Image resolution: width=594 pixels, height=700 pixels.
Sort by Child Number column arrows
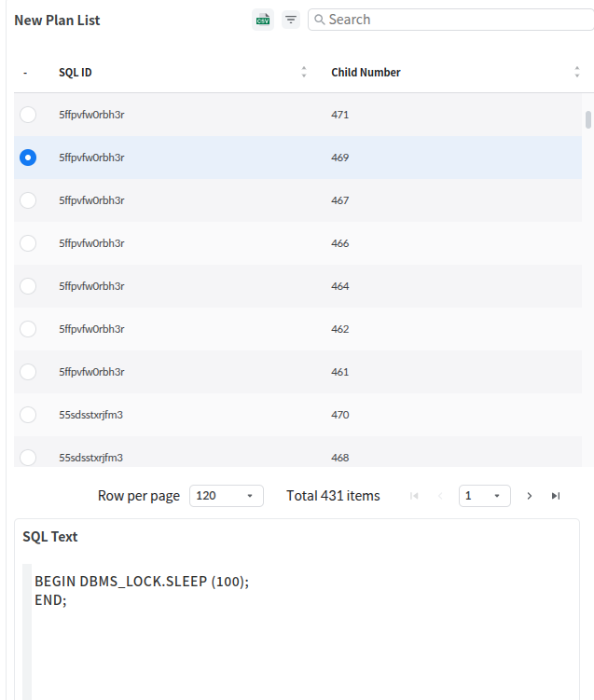[577, 72]
